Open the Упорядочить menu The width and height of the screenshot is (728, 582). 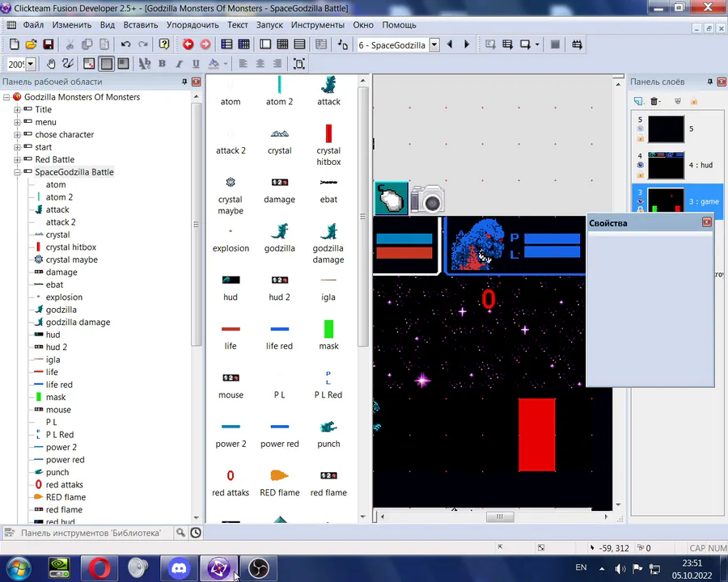click(193, 25)
